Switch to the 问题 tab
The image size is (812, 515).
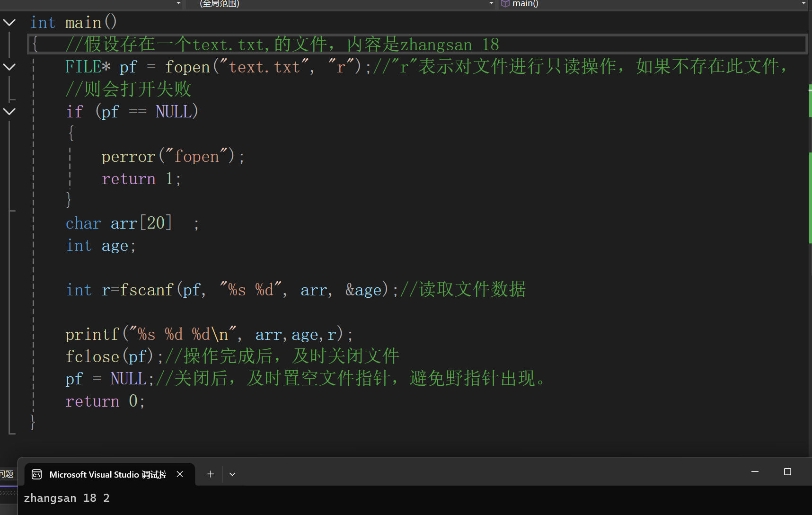tap(7, 474)
